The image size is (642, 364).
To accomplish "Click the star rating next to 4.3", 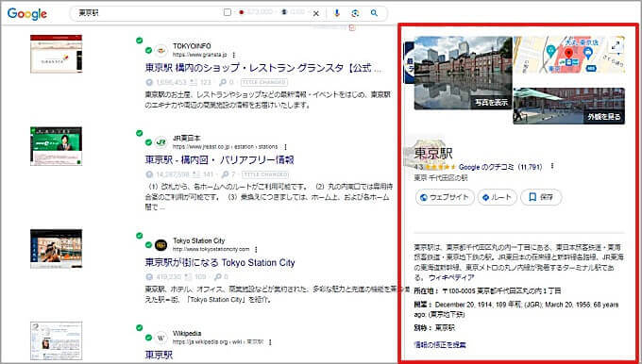I will 440,167.
